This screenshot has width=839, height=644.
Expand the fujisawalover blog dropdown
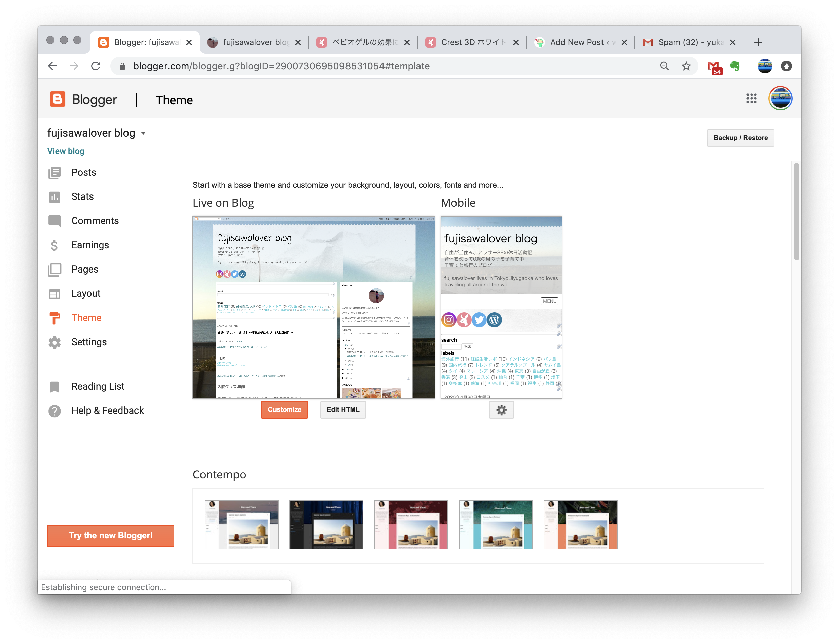143,133
